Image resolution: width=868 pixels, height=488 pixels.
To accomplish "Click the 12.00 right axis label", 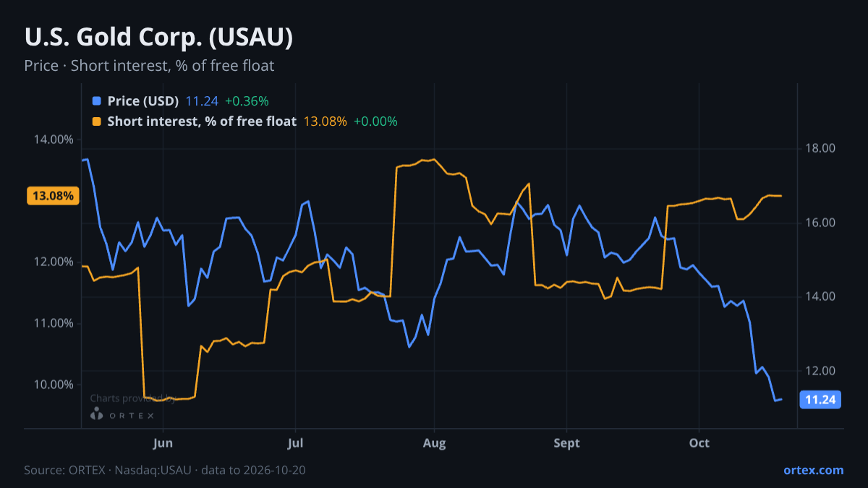I will [820, 371].
